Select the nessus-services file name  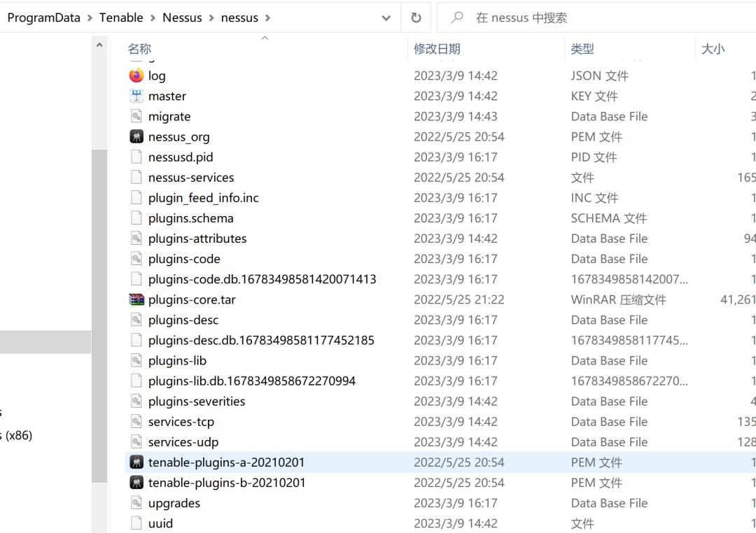pyautogui.click(x=191, y=178)
